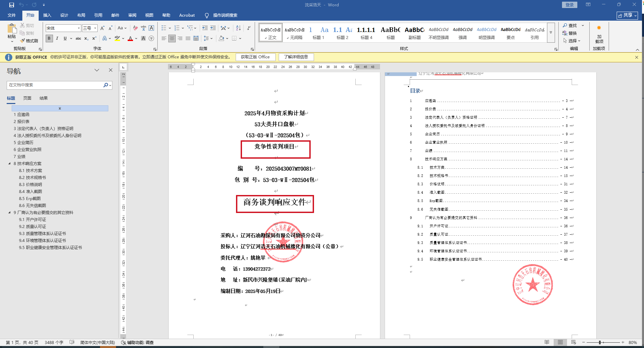The width and height of the screenshot is (644, 348).
Task: Click 替换 replace in editing group
Action: (x=570, y=33)
